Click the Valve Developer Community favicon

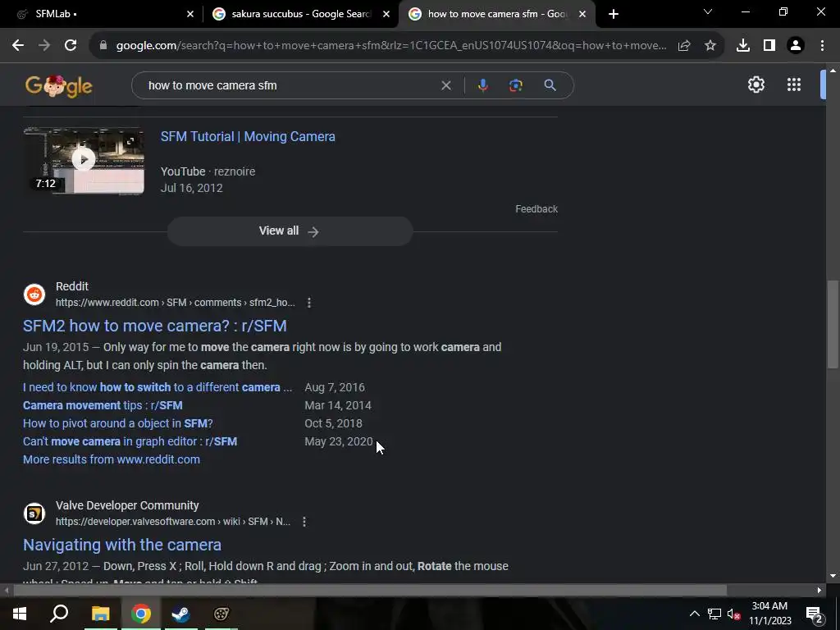(34, 514)
